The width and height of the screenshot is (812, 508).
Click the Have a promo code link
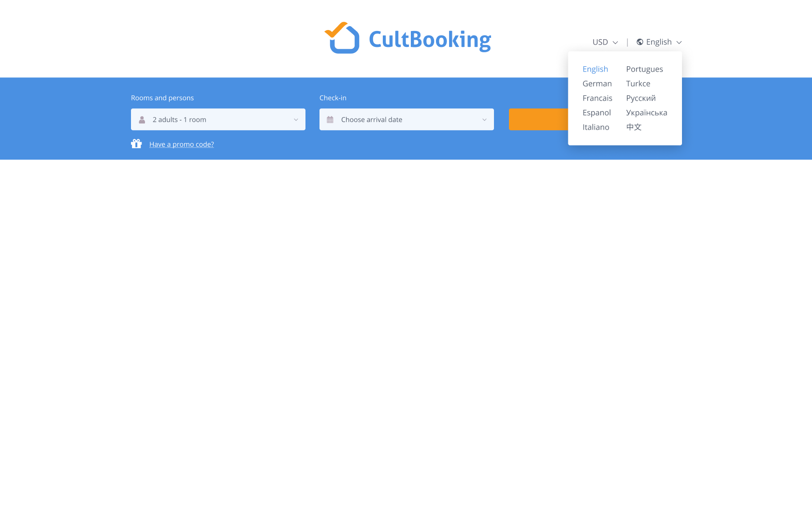(181, 144)
